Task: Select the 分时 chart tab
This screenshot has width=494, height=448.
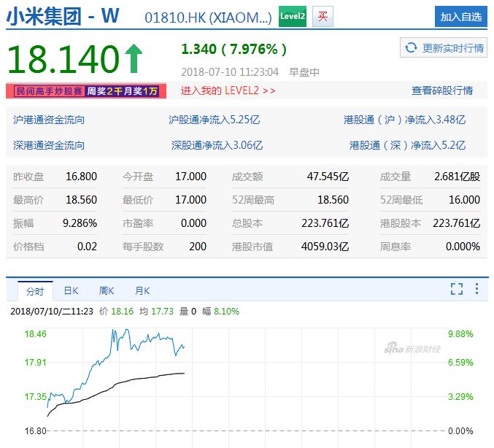Action: 35,291
